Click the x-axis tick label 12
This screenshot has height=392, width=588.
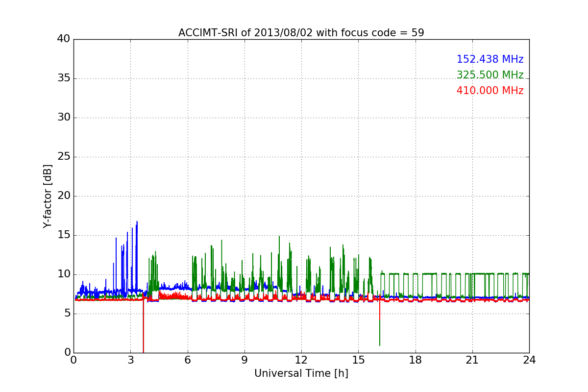(x=301, y=360)
